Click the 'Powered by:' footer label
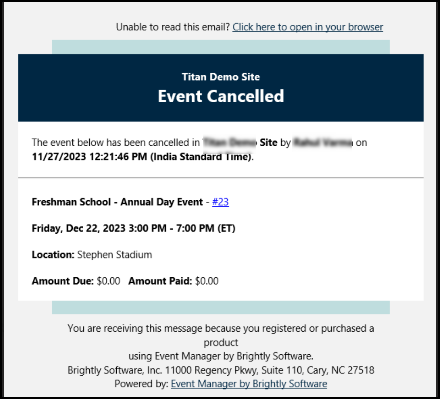Viewport: 440px width, 399px height. [141, 384]
